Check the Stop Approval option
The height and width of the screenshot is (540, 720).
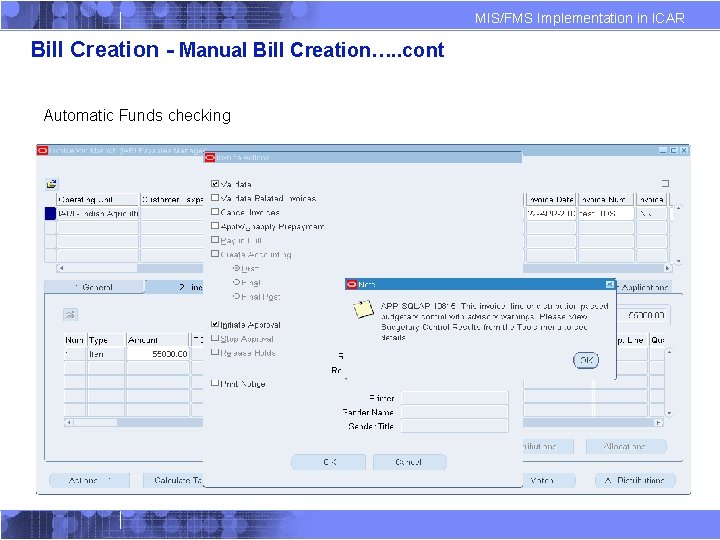214,338
